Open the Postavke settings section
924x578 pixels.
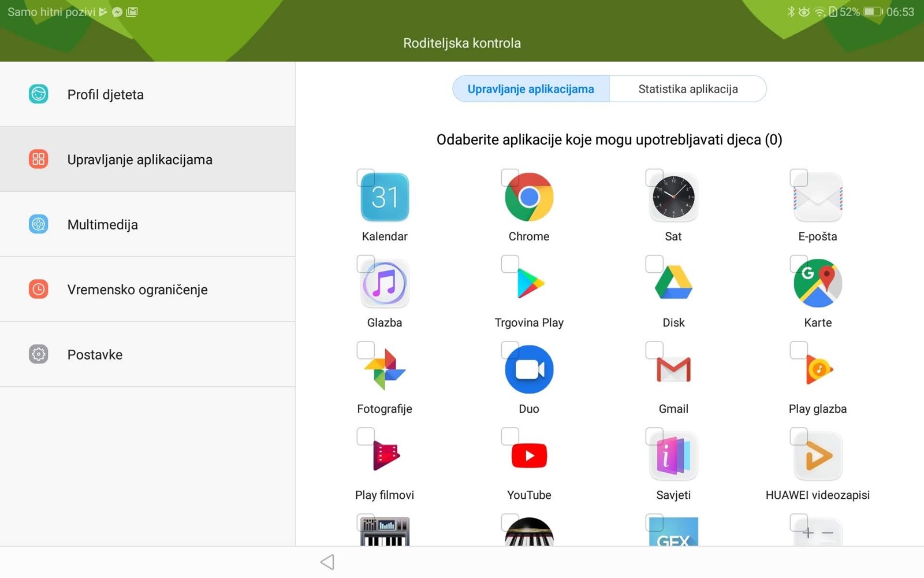pos(147,354)
